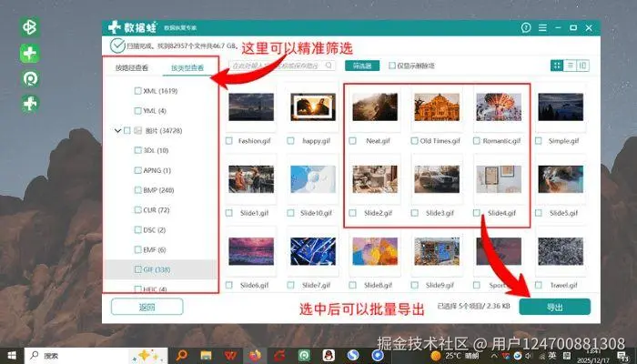Open the happy.gif thumbnail
Image resolution: width=637 pixels, height=364 pixels.
[313, 107]
